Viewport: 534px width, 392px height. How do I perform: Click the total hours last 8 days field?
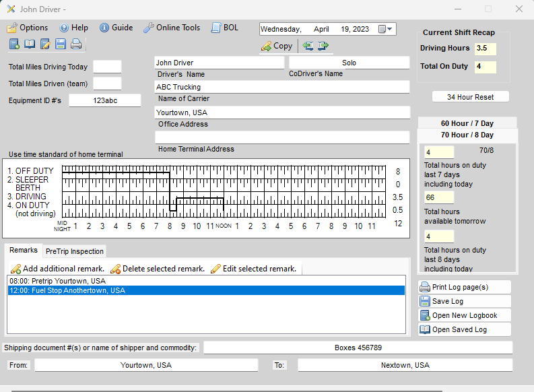click(x=439, y=236)
